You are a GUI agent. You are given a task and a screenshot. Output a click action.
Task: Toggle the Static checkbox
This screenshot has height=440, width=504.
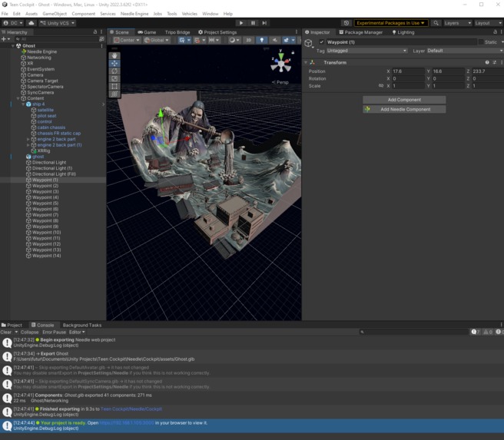[481, 42]
